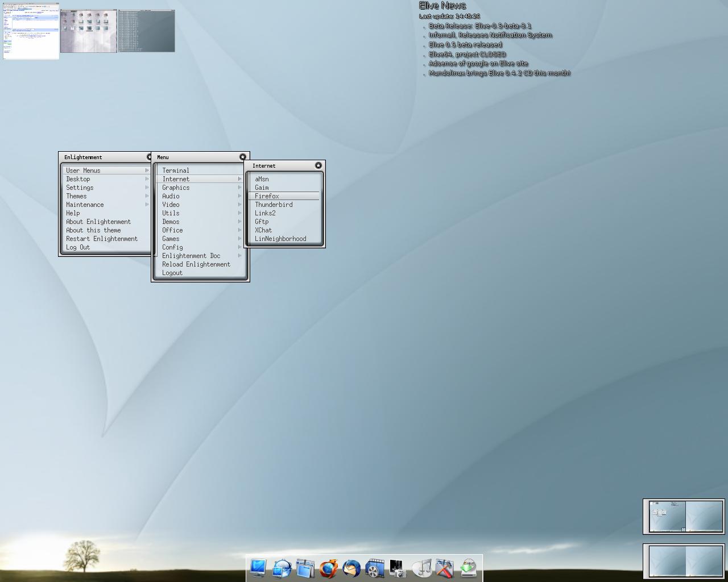
Task: Open the Beta Release Elive-0.5-beta-3.1 news item
Action: 480,26
